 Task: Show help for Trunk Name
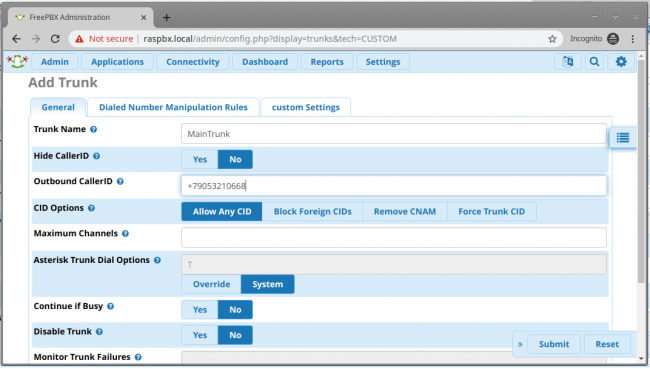click(x=94, y=129)
